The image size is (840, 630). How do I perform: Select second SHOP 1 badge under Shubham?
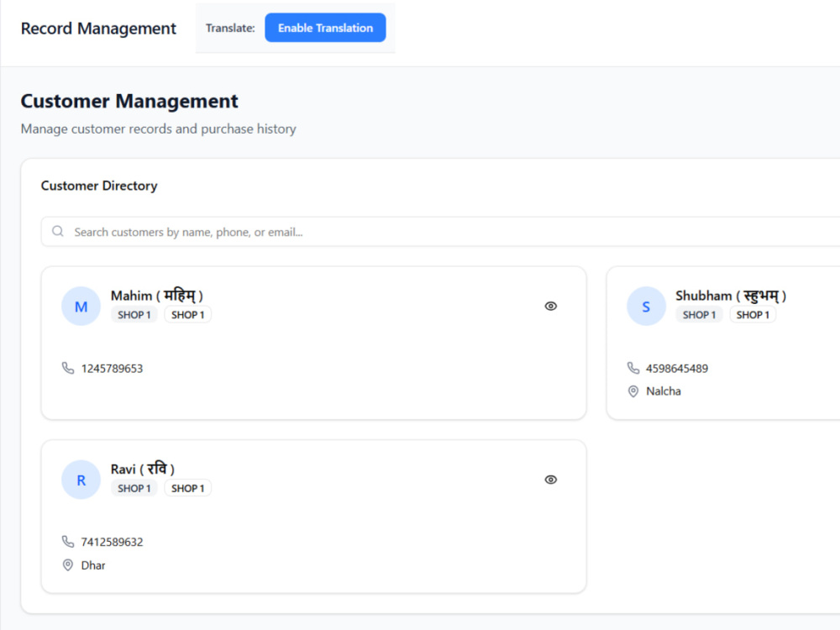pos(753,315)
